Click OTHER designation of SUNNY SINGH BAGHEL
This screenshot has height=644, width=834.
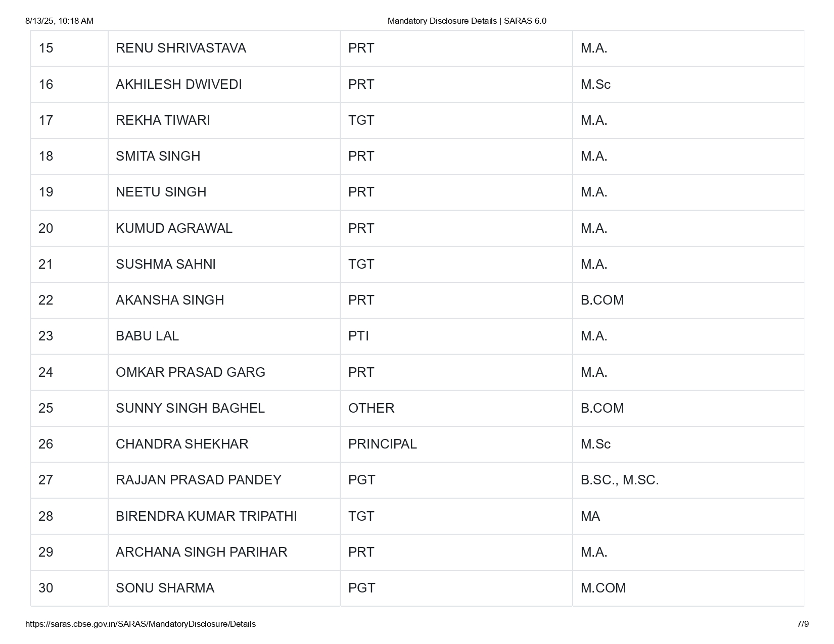[x=371, y=408]
